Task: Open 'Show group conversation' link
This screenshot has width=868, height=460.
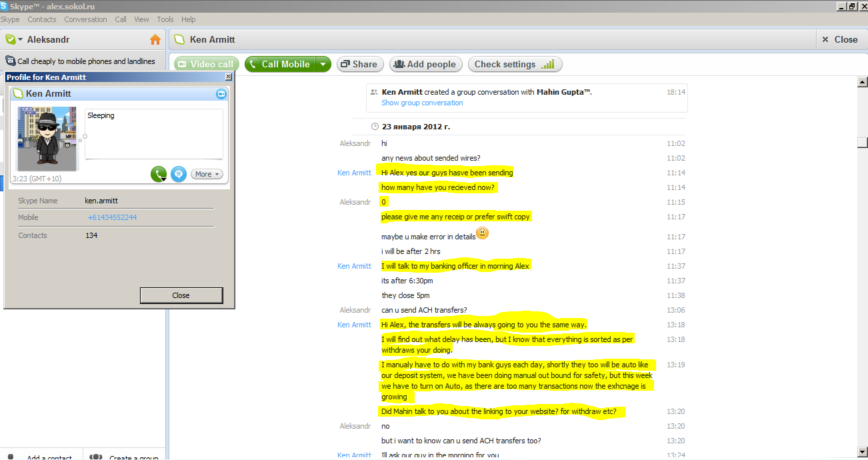Action: (422, 103)
